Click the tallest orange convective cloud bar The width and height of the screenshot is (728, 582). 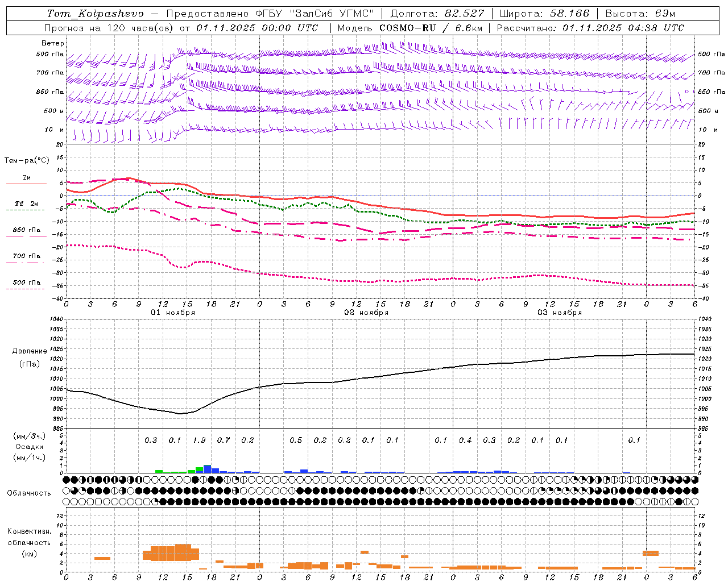click(x=183, y=552)
